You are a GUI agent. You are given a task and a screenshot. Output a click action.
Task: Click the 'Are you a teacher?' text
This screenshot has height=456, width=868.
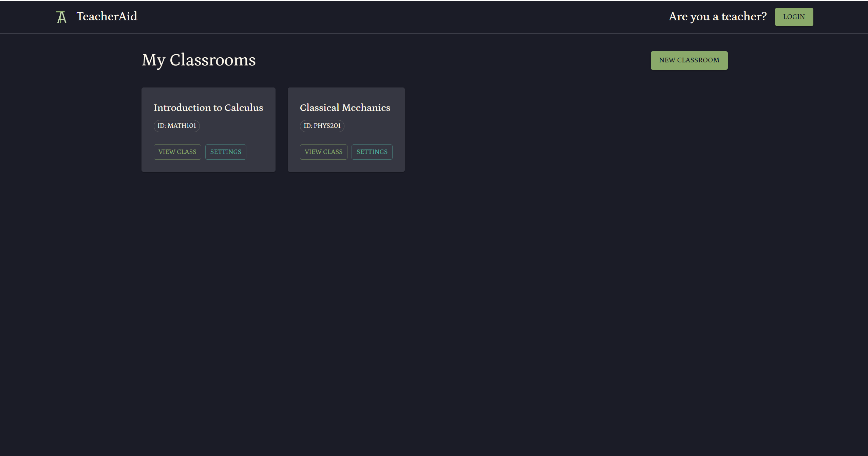click(717, 16)
